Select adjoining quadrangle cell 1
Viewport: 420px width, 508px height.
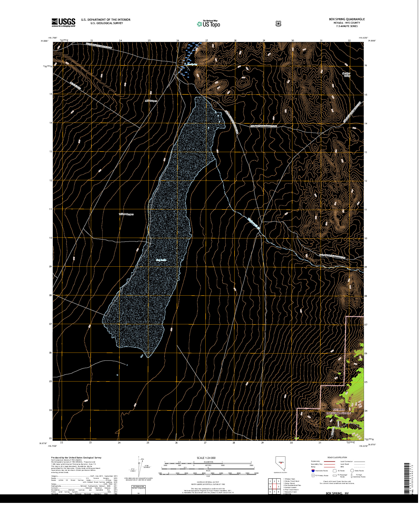(270, 481)
